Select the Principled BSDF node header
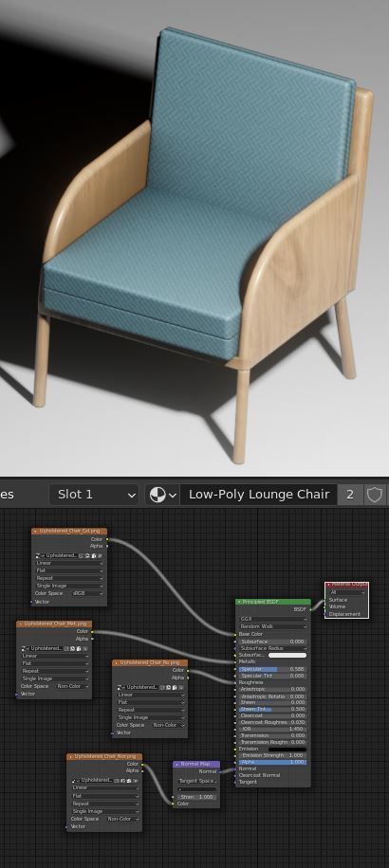This screenshot has height=868, width=389. (x=273, y=602)
